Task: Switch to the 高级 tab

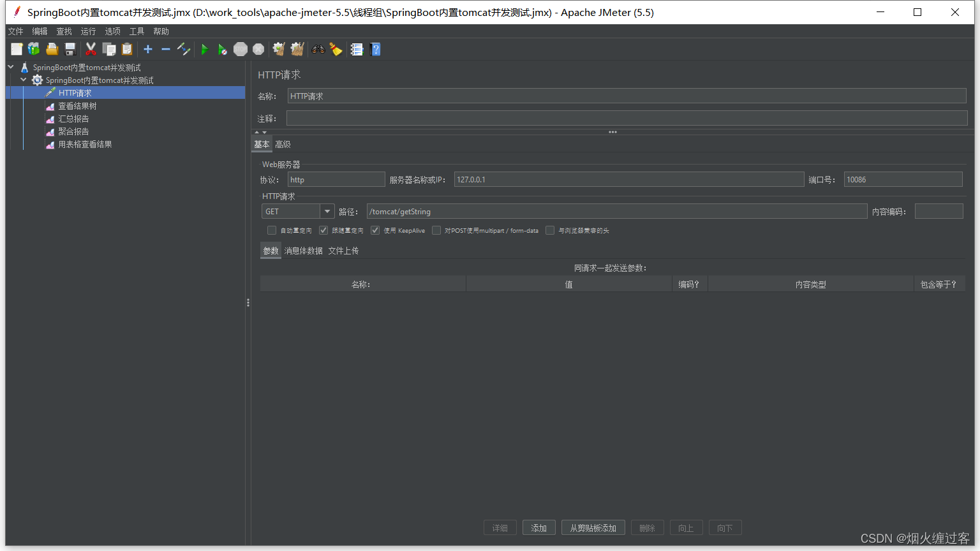Action: click(283, 144)
